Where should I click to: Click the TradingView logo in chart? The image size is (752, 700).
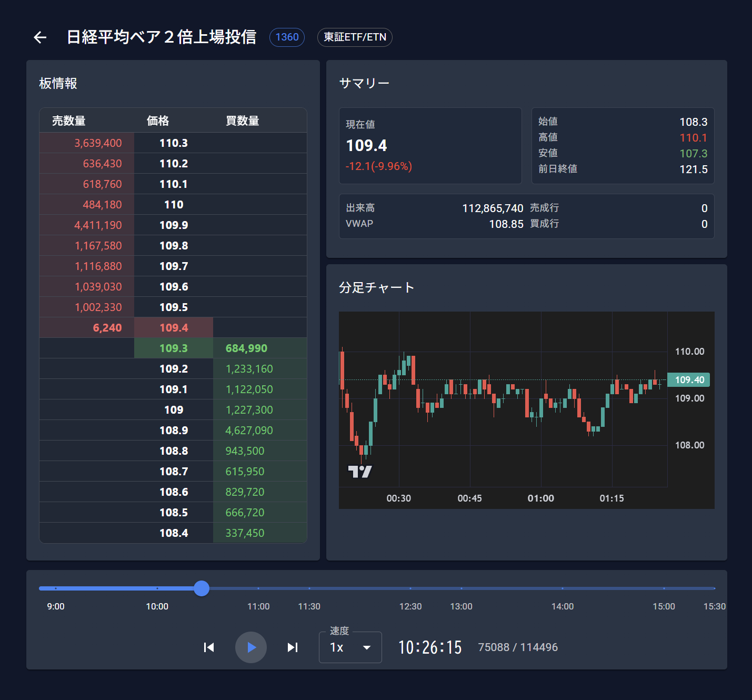click(360, 472)
